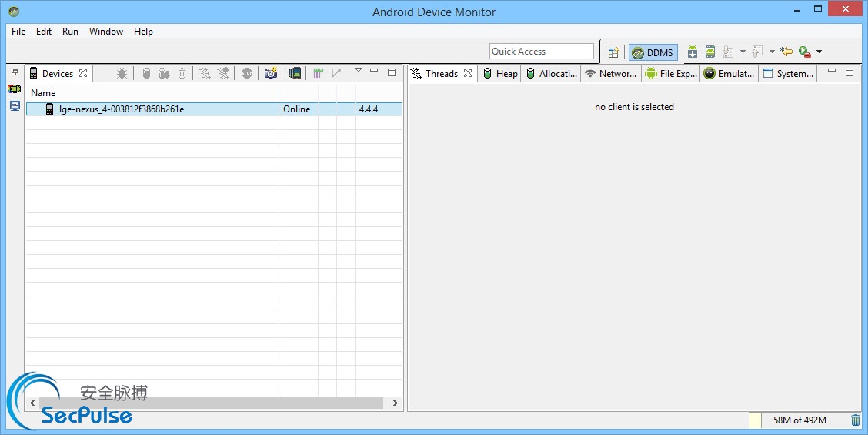Switch to the System Information tab
868x435 pixels.
point(788,74)
